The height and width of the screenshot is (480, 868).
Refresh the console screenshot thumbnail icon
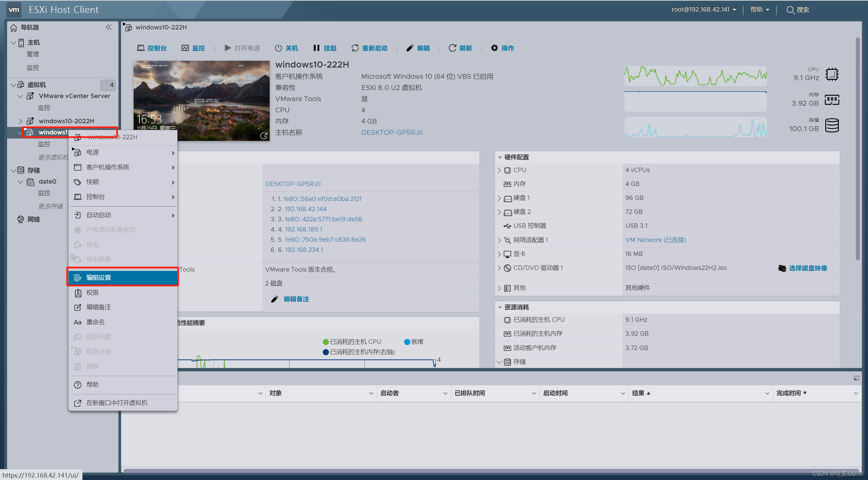(x=264, y=135)
